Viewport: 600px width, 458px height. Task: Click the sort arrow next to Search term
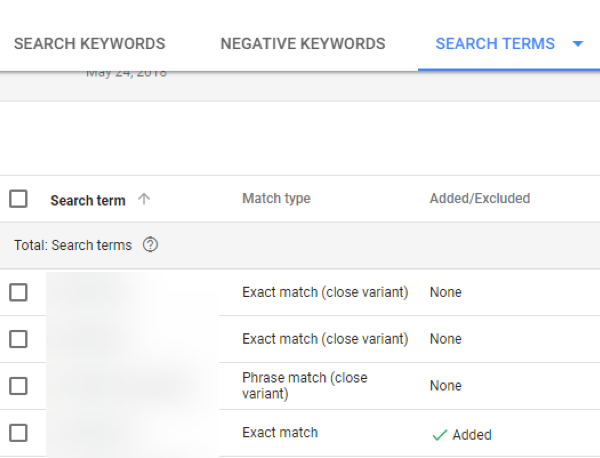point(144,199)
